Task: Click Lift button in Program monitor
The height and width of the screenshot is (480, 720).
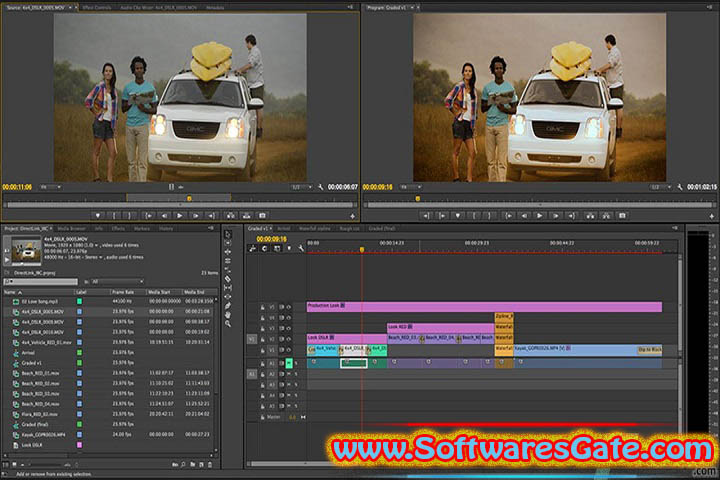Action: [590, 215]
